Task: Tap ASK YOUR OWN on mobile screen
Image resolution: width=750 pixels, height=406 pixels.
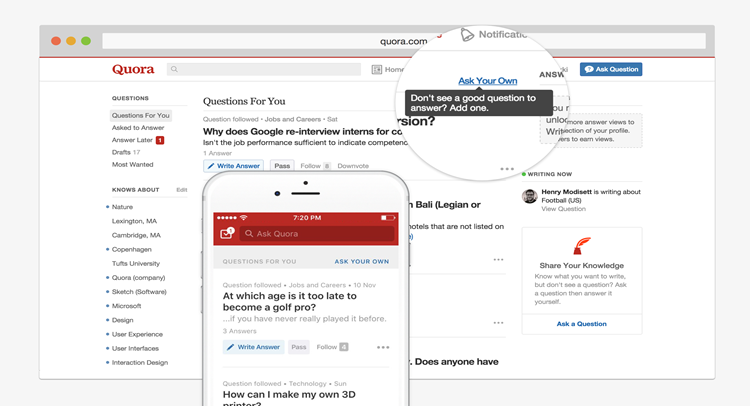Action: click(361, 261)
